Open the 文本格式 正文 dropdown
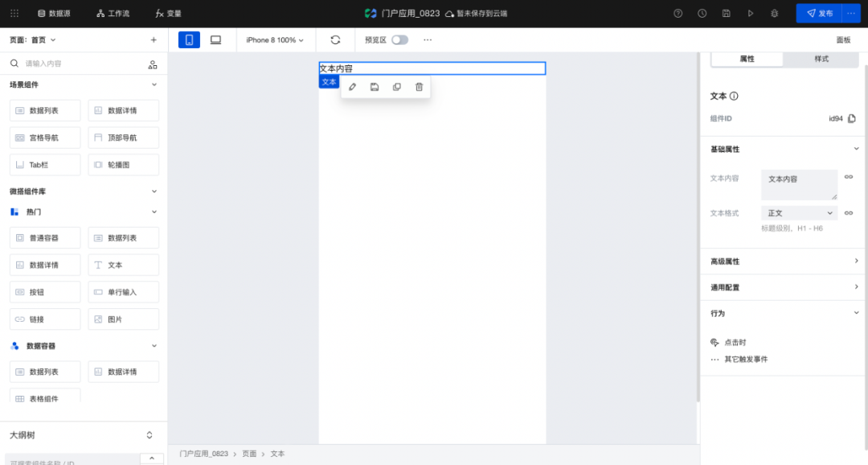The width and height of the screenshot is (868, 465). [x=800, y=213]
